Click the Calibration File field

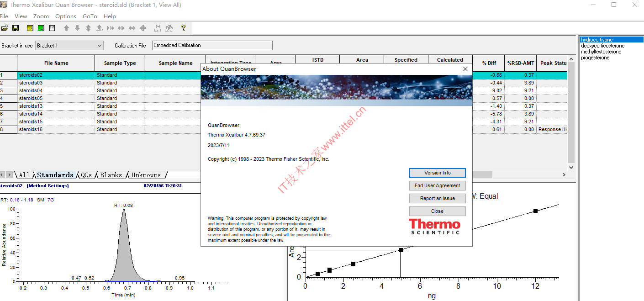tap(212, 45)
